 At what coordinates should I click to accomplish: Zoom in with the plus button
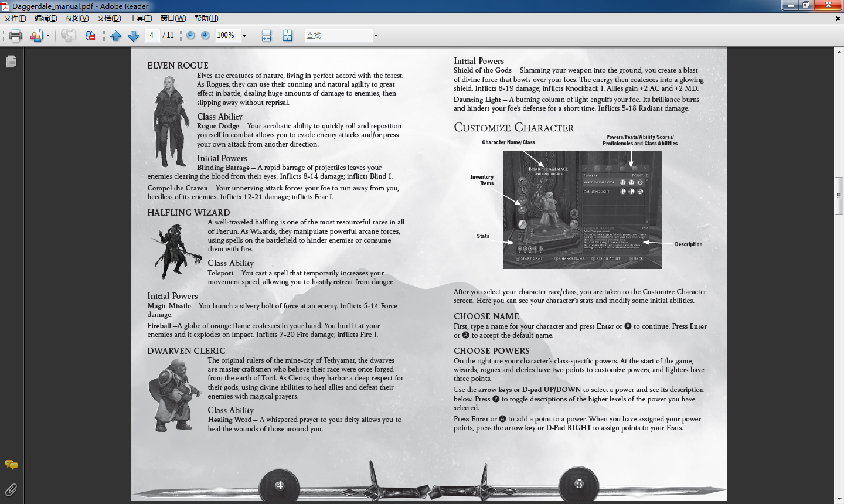click(205, 35)
